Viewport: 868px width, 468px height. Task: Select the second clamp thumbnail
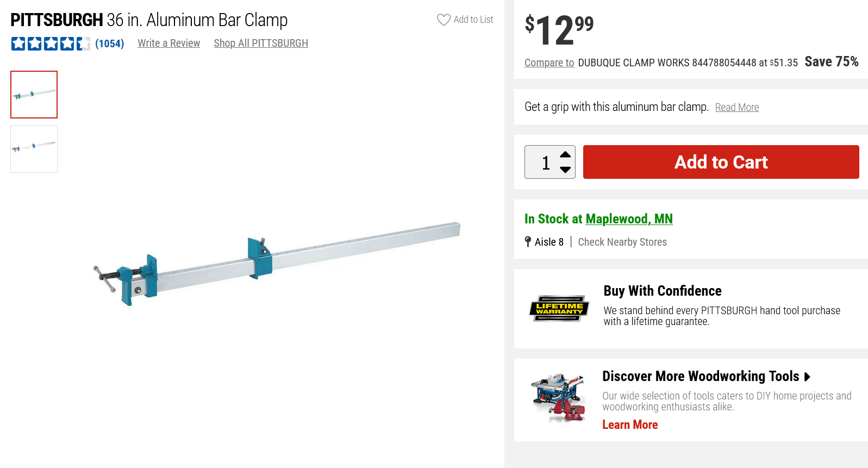coord(34,149)
